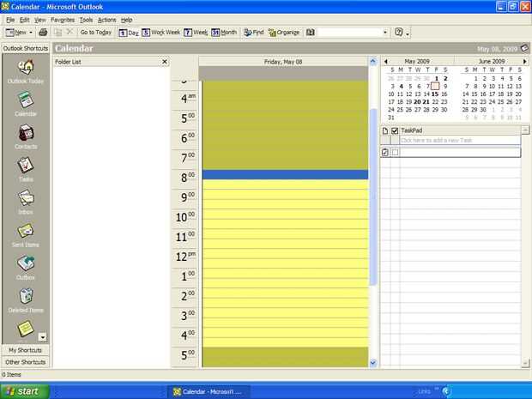The image size is (532, 399).
Task: Open the New button dropdown arrow
Action: pos(31,33)
